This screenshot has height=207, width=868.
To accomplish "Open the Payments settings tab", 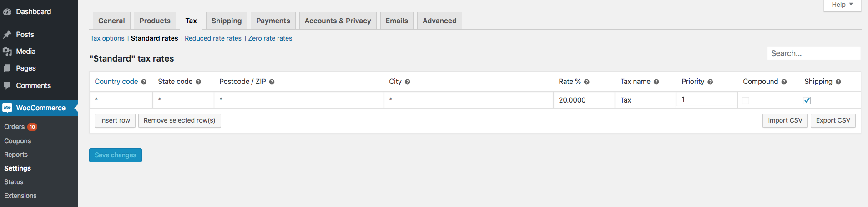I will point(273,21).
